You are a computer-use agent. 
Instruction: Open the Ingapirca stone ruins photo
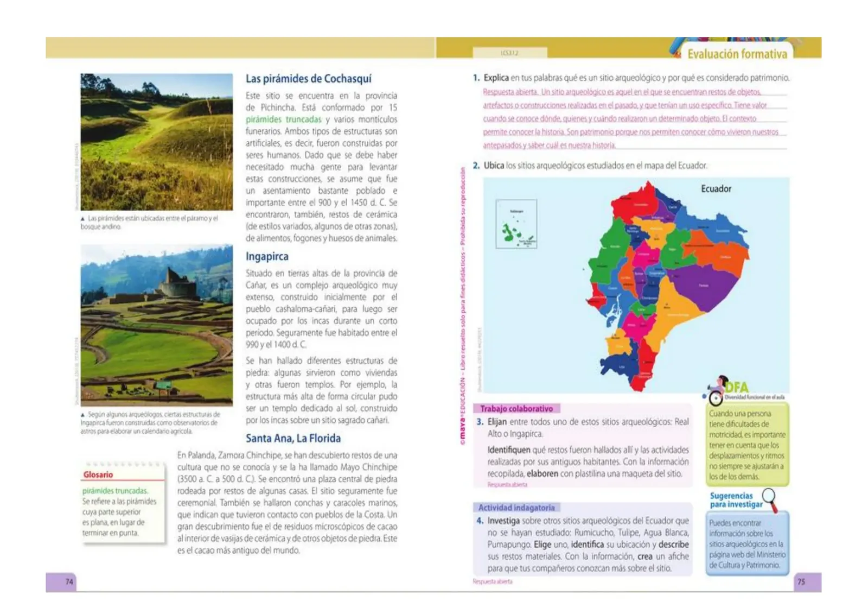click(157, 325)
